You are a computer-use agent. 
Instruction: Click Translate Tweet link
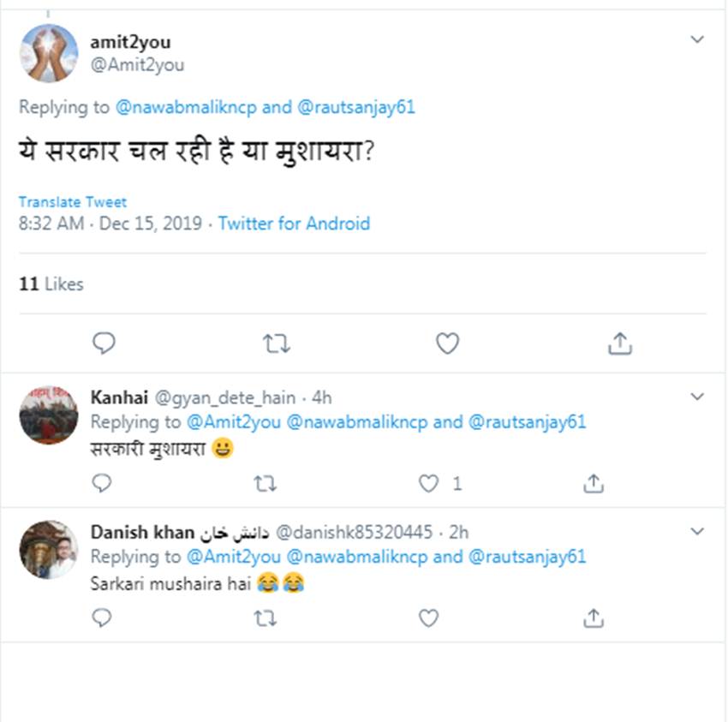click(x=73, y=202)
